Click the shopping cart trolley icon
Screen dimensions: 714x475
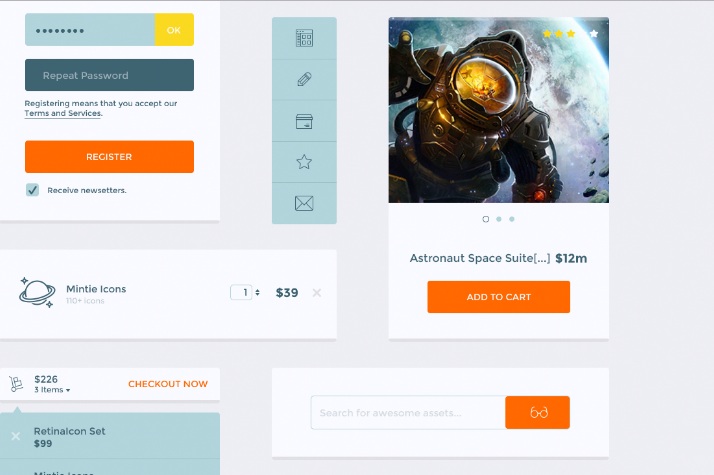(x=16, y=384)
